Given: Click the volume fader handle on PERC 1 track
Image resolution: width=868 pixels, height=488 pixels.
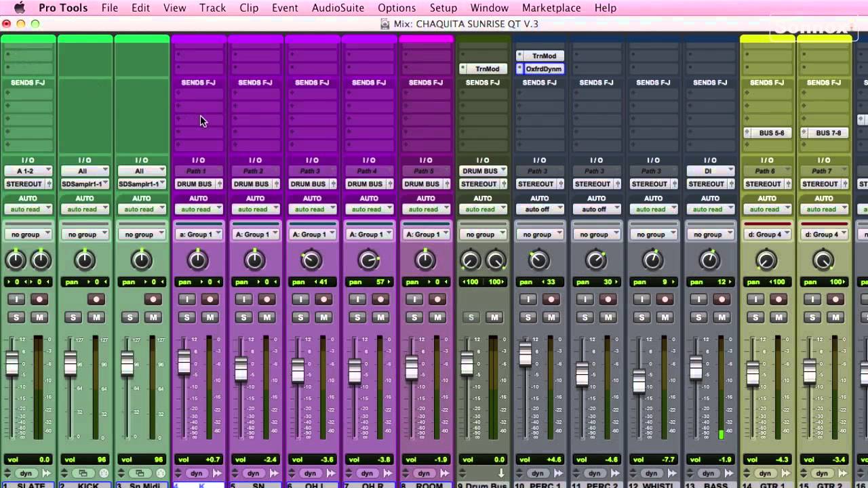Looking at the screenshot, I should [x=525, y=354].
